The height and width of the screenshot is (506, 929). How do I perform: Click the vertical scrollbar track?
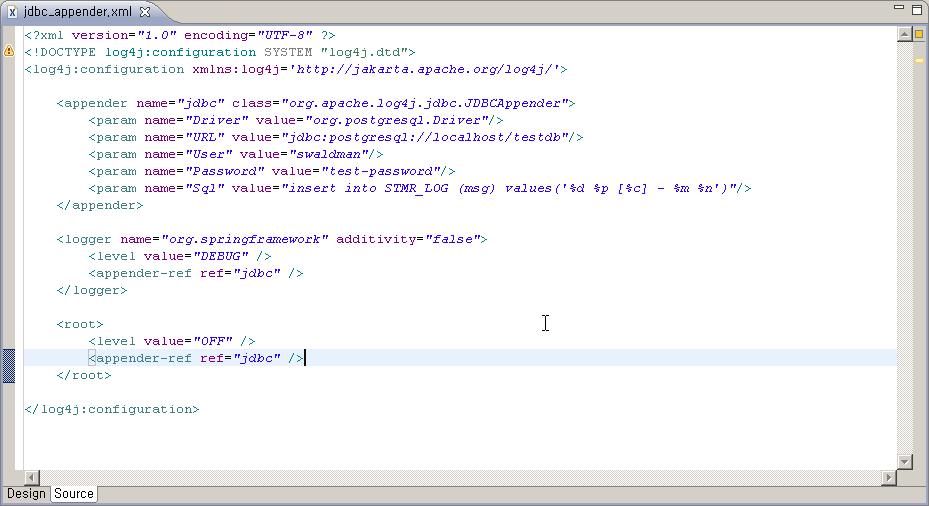[x=904, y=250]
